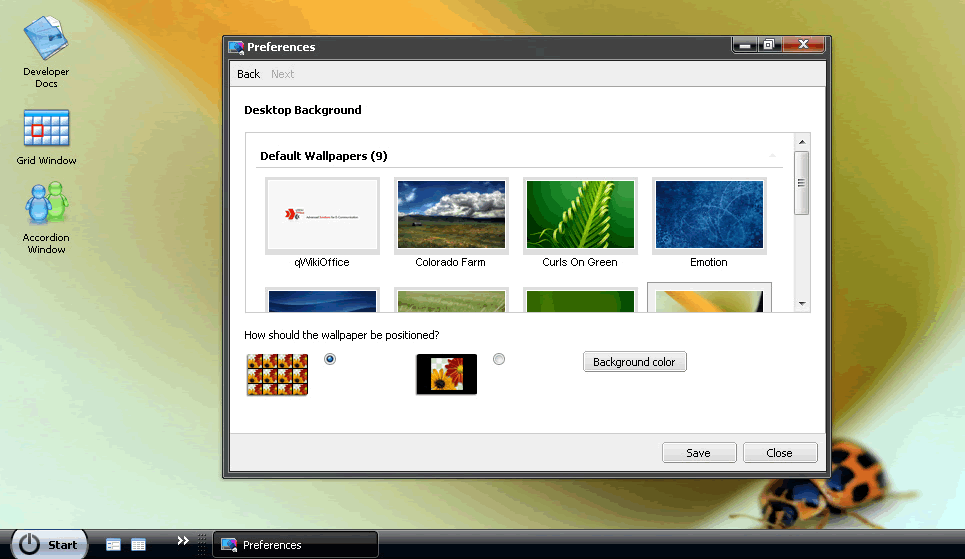Pick the Curls On Green wallpaper
Viewport: 965px width, 559px height.
click(580, 214)
